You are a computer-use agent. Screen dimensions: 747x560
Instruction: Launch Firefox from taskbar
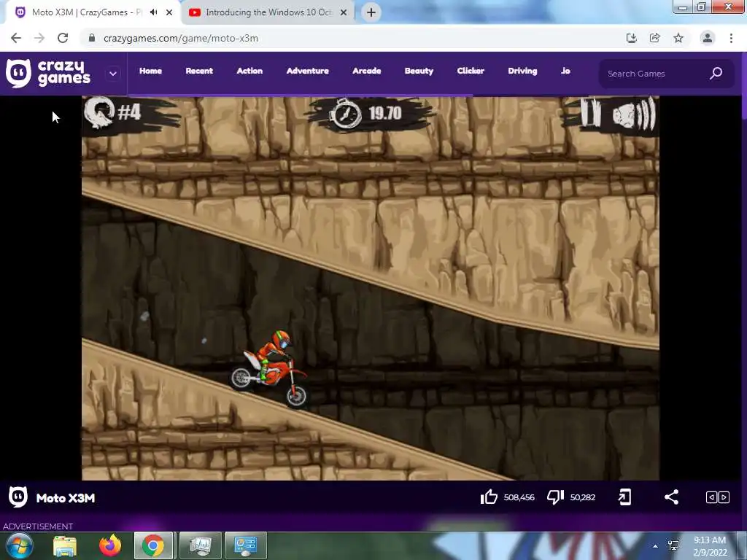point(110,545)
